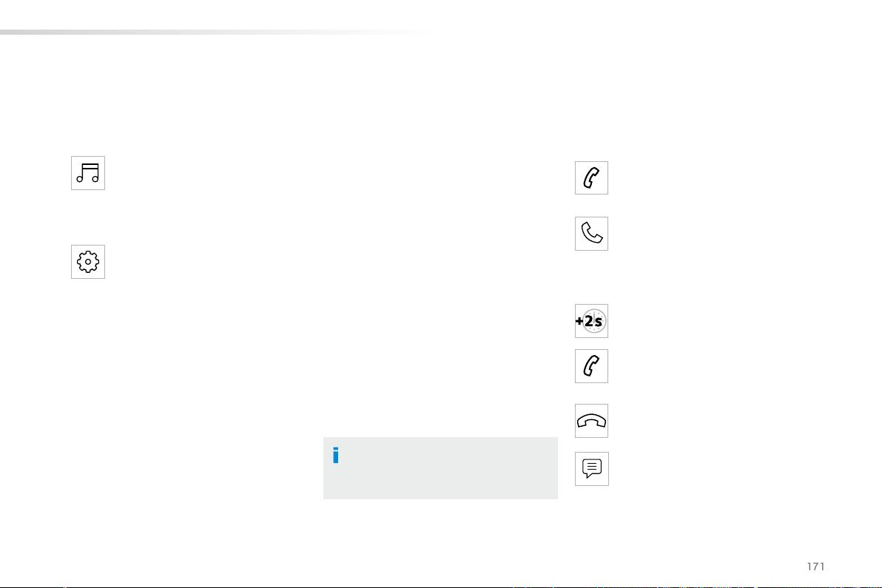Screen dimensions: 882x588
Task: Click the tilted telephone receiver icon
Action: [x=591, y=233]
